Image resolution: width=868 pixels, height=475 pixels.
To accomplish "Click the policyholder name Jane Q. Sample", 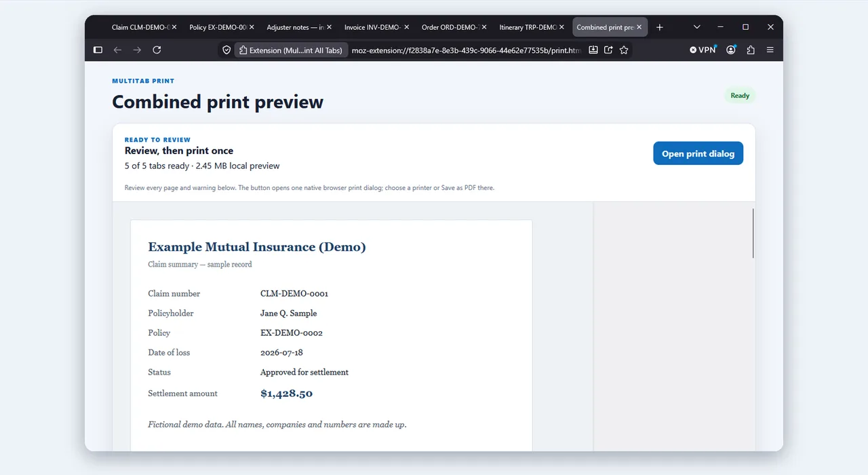I will pos(289,313).
